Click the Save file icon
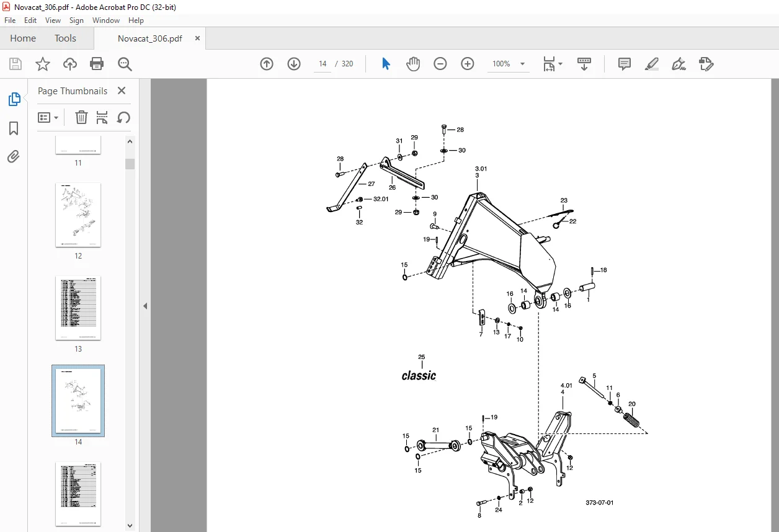Viewport: 779px width, 532px height. [x=16, y=64]
